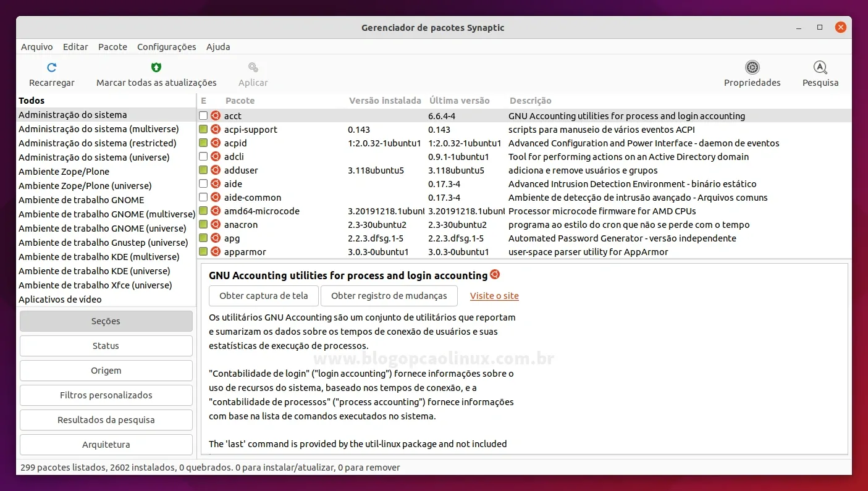This screenshot has width=868, height=491.
Task: Click Ubuntu logo icon in acpid row
Action: pyautogui.click(x=216, y=143)
